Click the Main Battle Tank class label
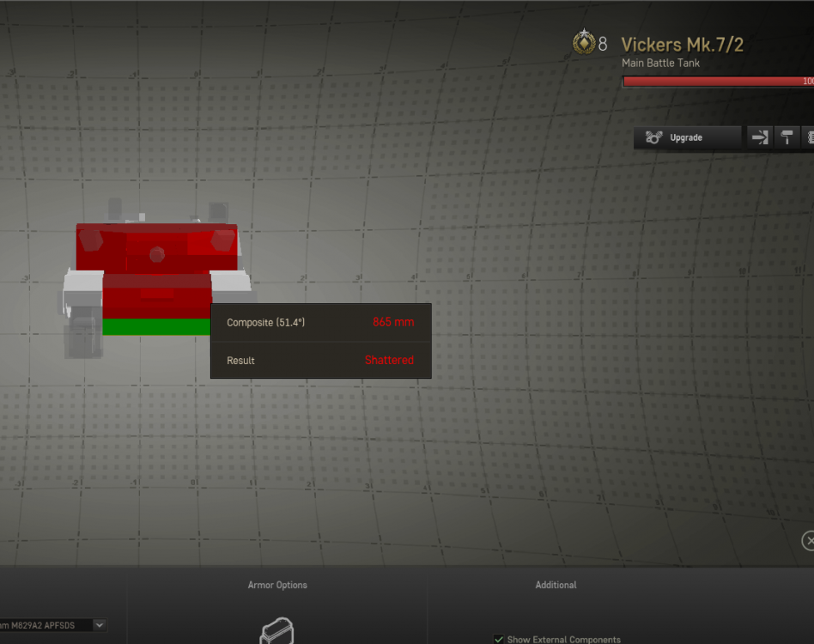 [660, 64]
